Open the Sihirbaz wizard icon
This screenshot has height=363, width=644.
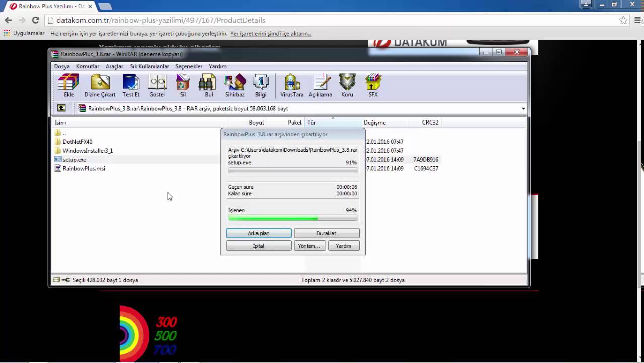pos(235,85)
